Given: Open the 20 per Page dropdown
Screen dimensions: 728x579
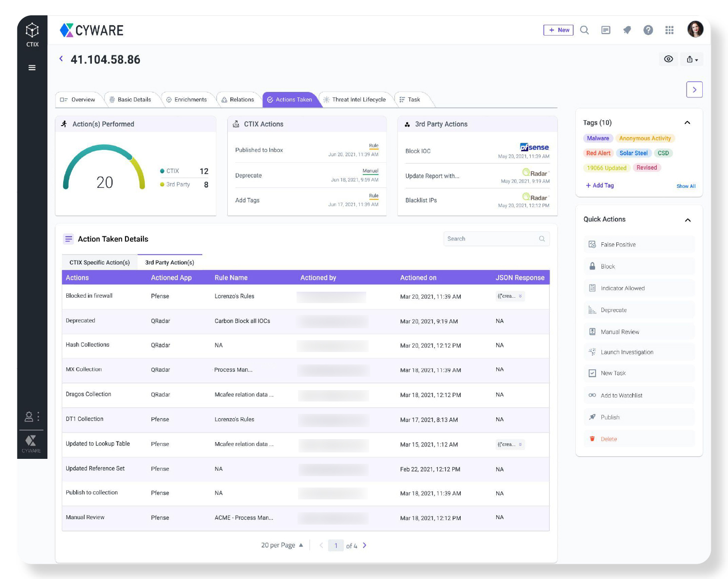Looking at the screenshot, I should click(x=282, y=545).
